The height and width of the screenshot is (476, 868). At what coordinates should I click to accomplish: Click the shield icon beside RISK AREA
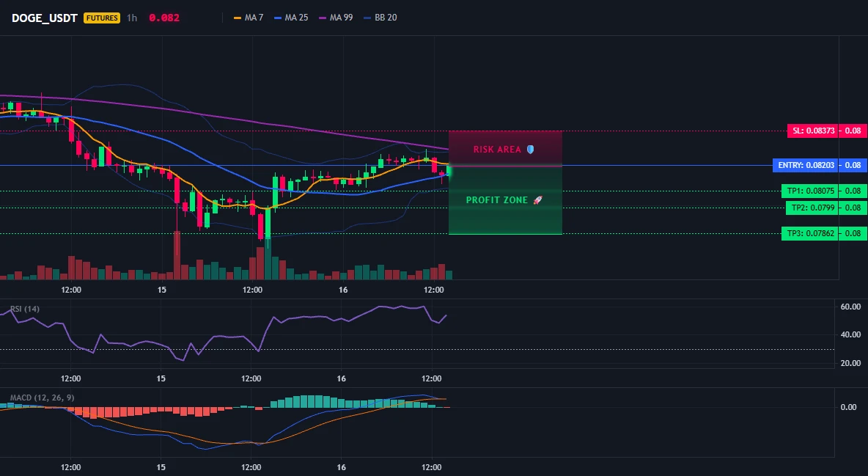click(530, 149)
